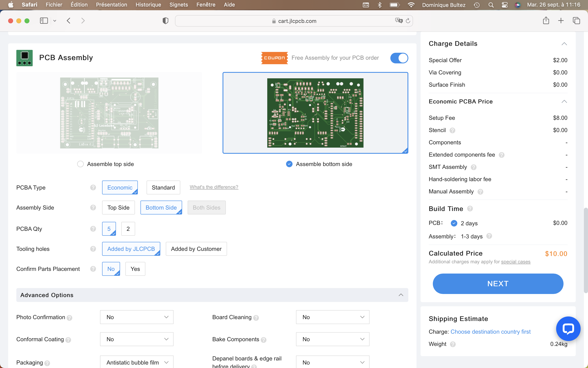Select Assemble bottom side radio

(x=289, y=164)
